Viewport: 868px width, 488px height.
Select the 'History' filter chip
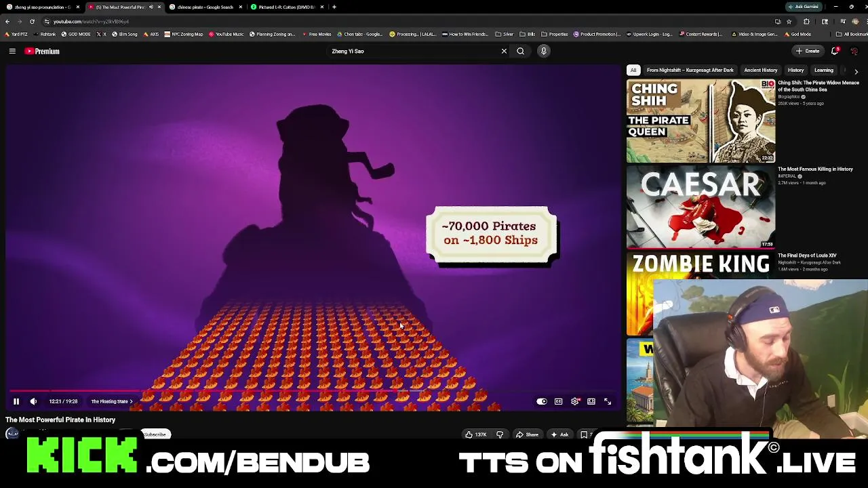[795, 70]
